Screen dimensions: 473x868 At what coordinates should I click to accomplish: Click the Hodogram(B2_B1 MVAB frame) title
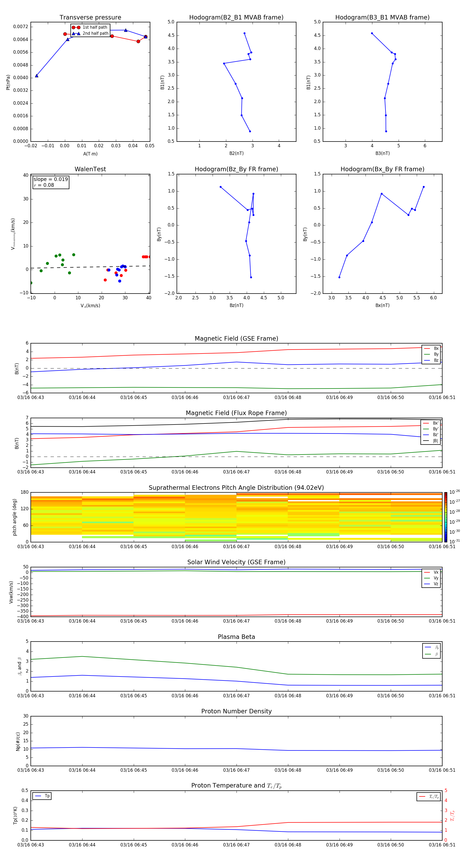click(236, 18)
